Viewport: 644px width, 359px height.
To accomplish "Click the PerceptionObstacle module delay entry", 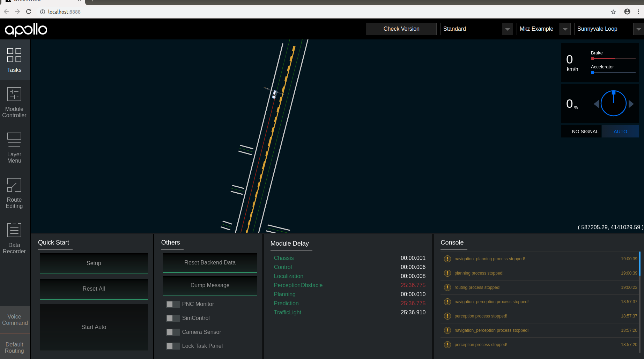I will (x=350, y=285).
